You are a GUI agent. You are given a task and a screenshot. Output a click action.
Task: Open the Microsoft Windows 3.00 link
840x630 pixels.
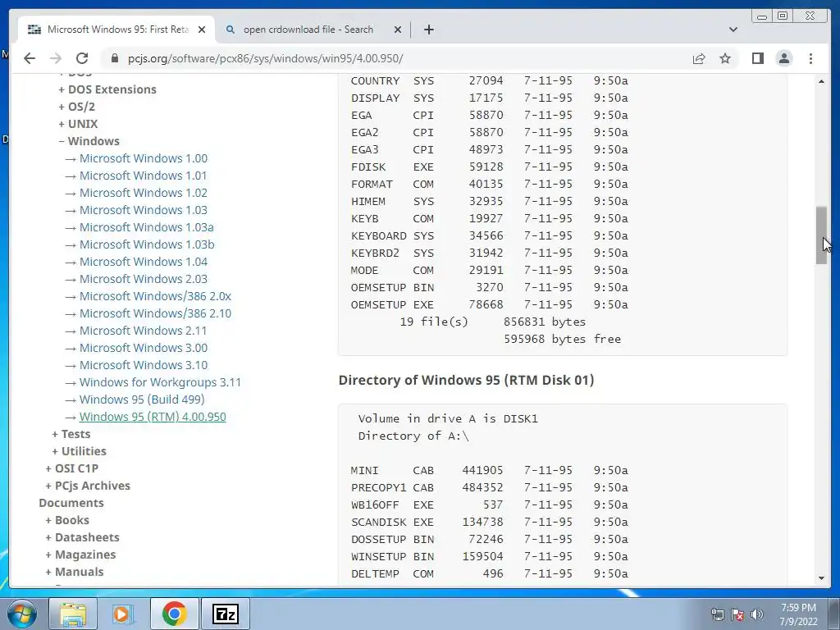[x=144, y=348]
